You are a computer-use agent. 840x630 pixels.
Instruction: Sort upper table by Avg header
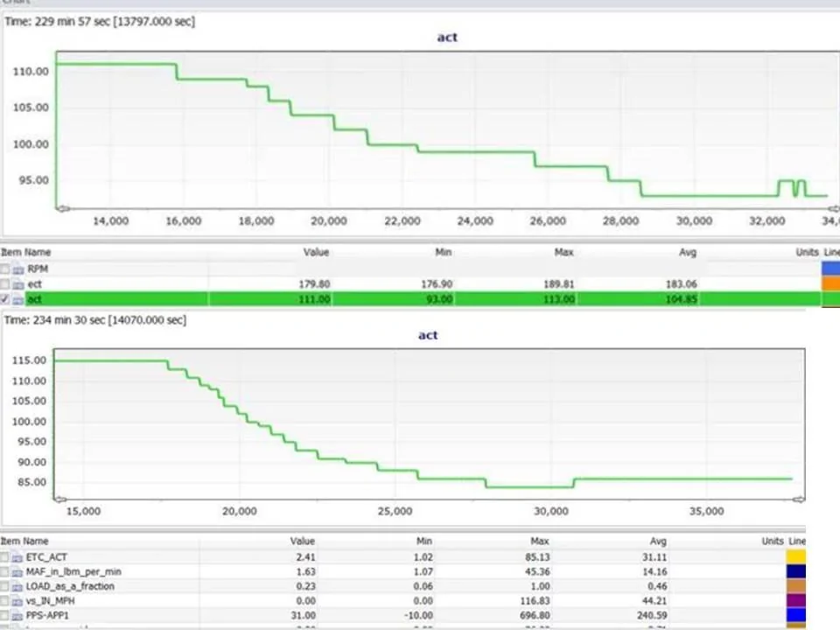[x=688, y=252]
